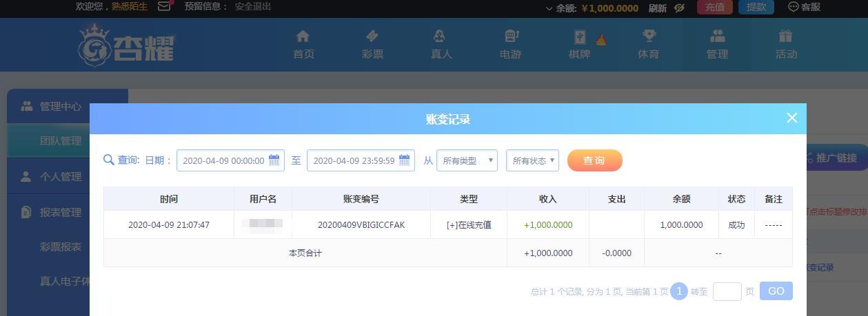
Task: Toggle balance visibility eye icon
Action: point(679,8)
